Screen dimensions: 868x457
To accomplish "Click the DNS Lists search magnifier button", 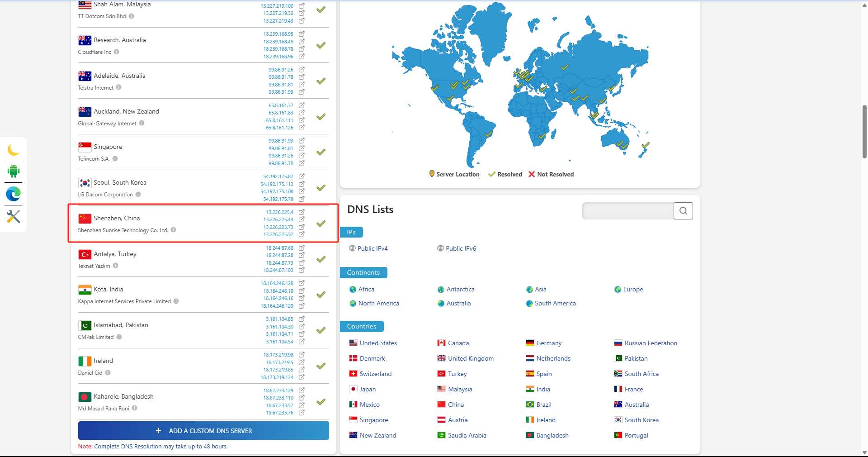I will 683,211.
